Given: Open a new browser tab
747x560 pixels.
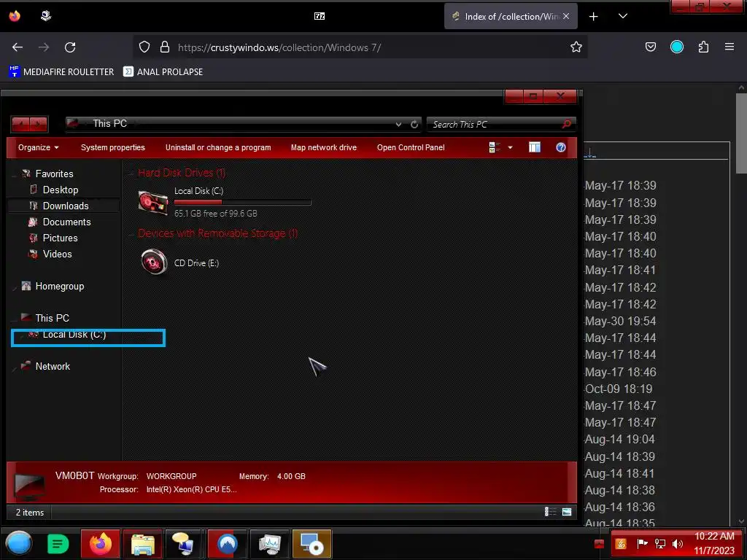Looking at the screenshot, I should pyautogui.click(x=593, y=17).
